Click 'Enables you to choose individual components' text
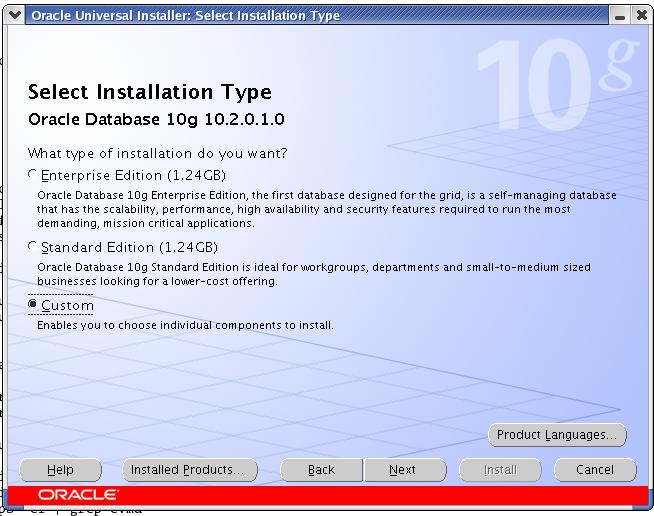This screenshot has height=516, width=654. (185, 325)
